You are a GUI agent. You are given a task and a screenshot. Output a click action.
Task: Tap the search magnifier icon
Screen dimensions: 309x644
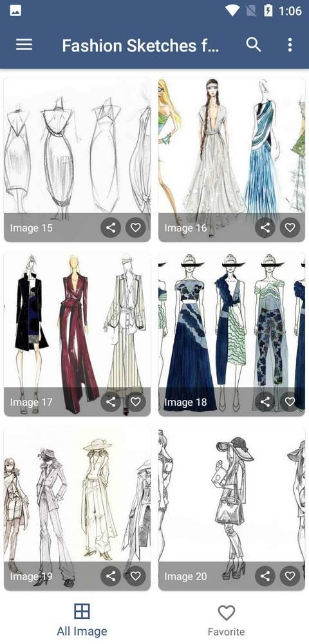(x=254, y=44)
